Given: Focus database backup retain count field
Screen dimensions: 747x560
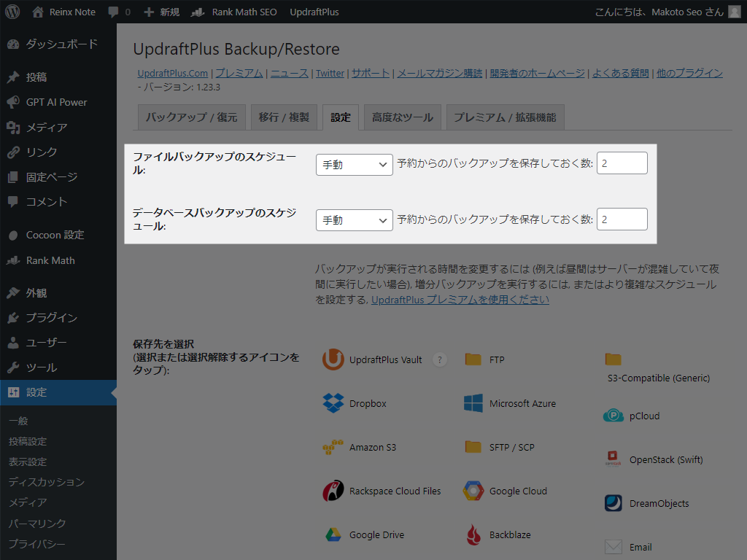Looking at the screenshot, I should [622, 219].
